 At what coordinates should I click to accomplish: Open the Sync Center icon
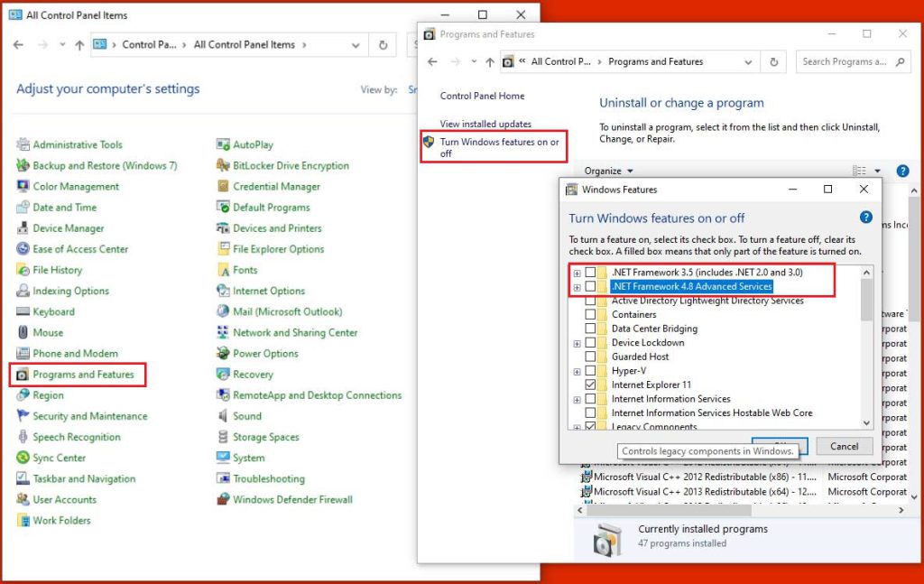click(23, 458)
